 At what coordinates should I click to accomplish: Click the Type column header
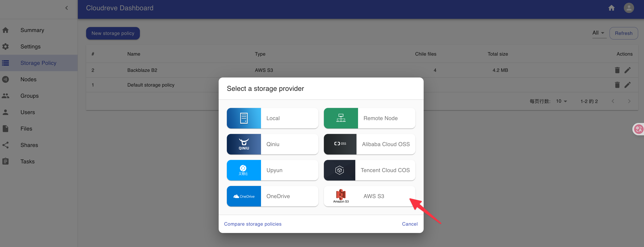click(x=260, y=54)
